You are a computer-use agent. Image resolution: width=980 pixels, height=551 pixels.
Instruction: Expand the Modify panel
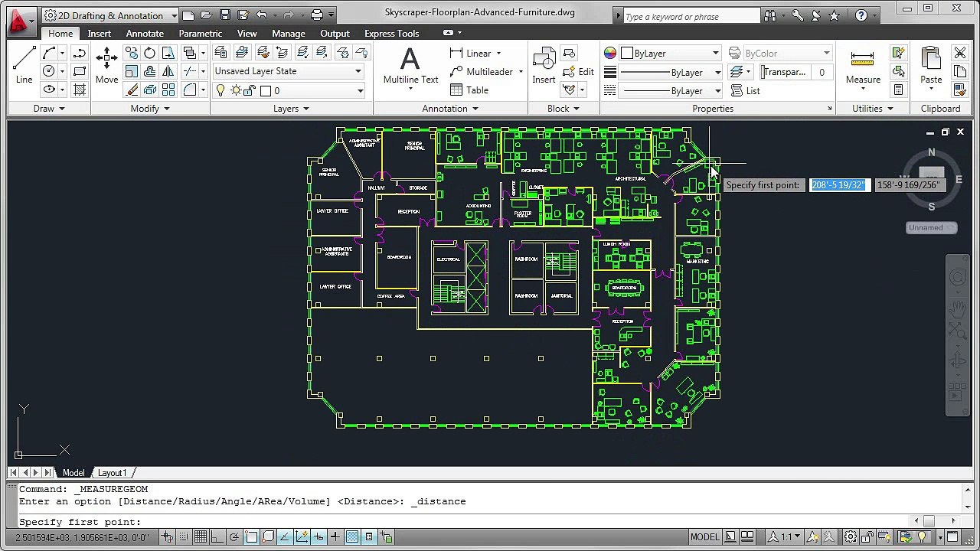pyautogui.click(x=150, y=109)
